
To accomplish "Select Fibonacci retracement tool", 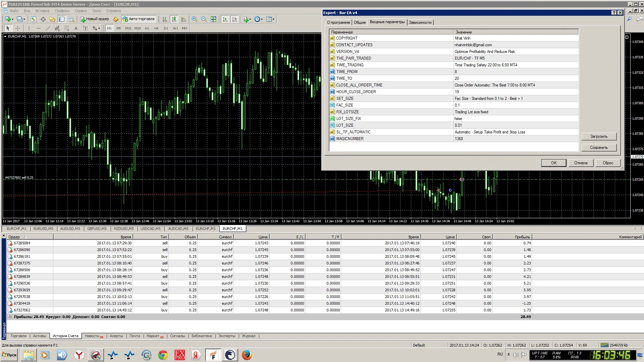I will click(x=66, y=28).
